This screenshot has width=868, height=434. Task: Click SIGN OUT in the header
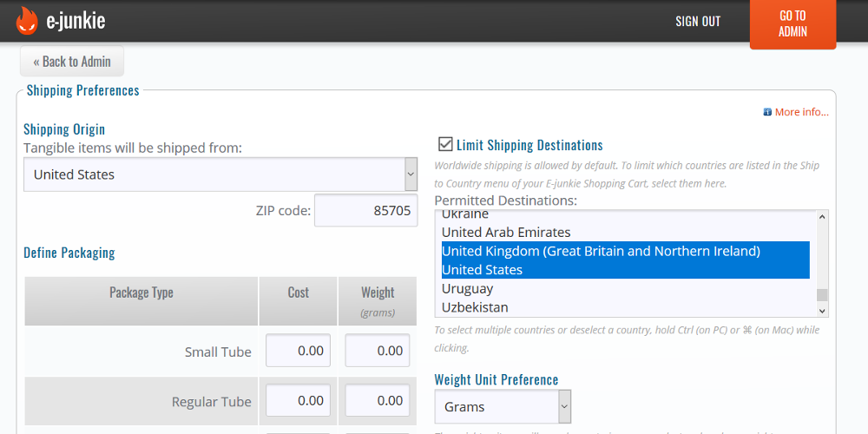click(x=698, y=22)
